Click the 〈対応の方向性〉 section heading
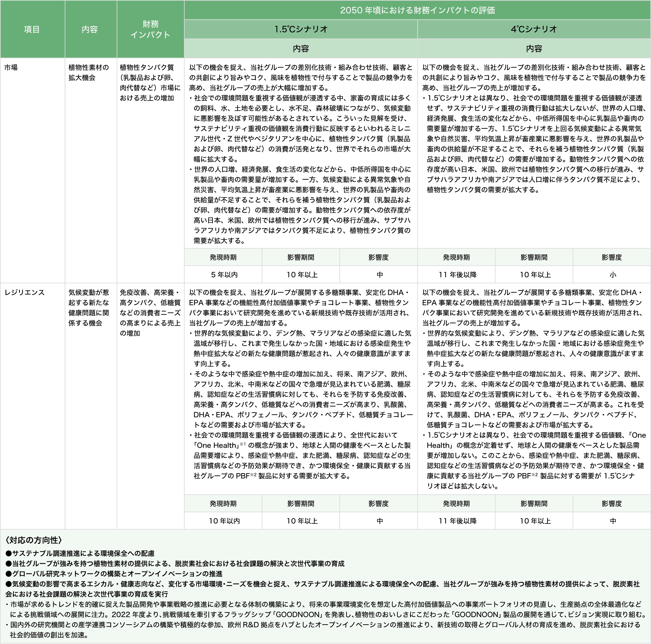Viewport: 651px width, 644px height. tap(34, 540)
